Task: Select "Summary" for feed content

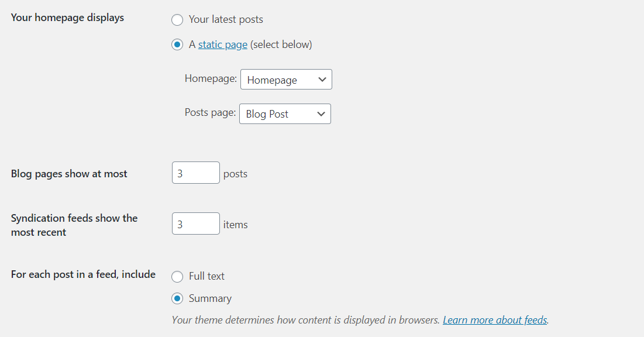Action: (x=177, y=298)
